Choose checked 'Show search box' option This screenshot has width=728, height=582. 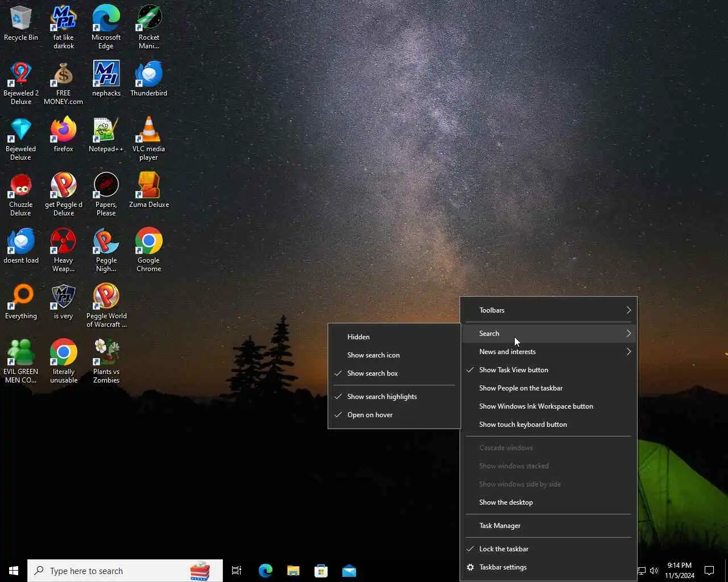[x=394, y=373]
